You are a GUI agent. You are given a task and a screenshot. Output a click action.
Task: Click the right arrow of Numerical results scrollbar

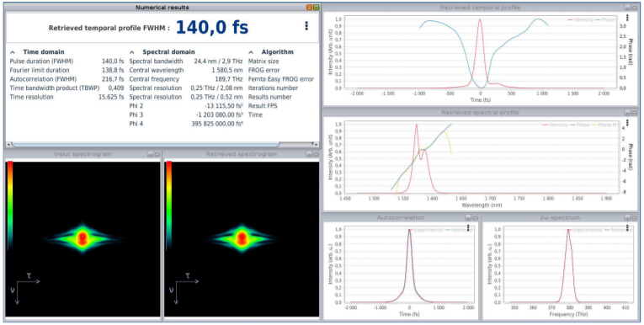[316, 145]
